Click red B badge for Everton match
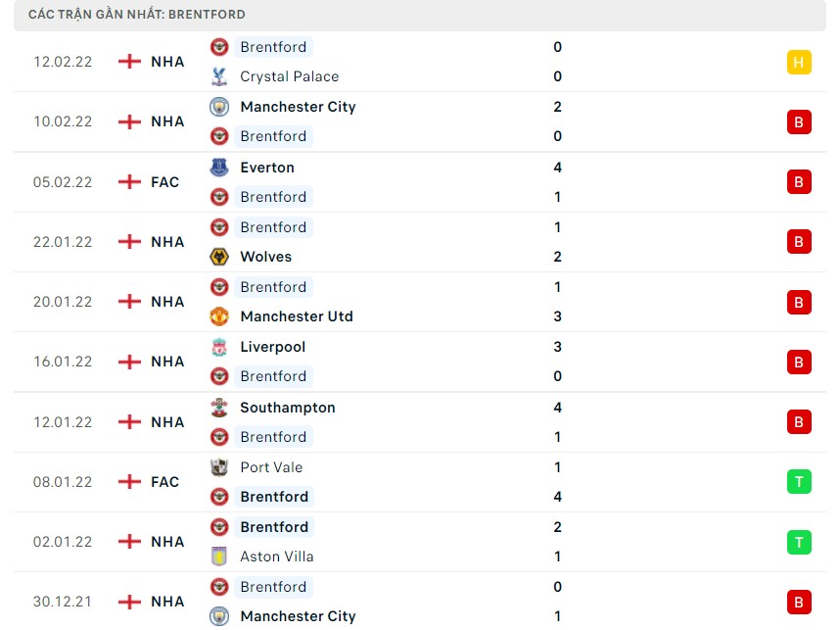 pyautogui.click(x=799, y=182)
